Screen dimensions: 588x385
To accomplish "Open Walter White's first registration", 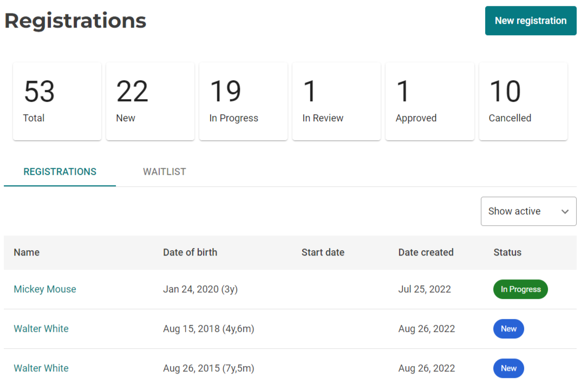I will (x=41, y=329).
